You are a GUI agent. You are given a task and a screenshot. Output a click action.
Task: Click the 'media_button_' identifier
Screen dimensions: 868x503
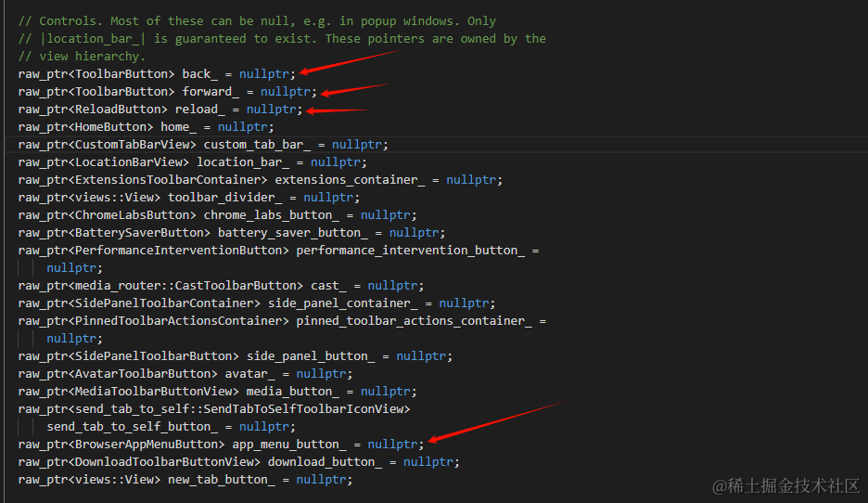click(293, 392)
